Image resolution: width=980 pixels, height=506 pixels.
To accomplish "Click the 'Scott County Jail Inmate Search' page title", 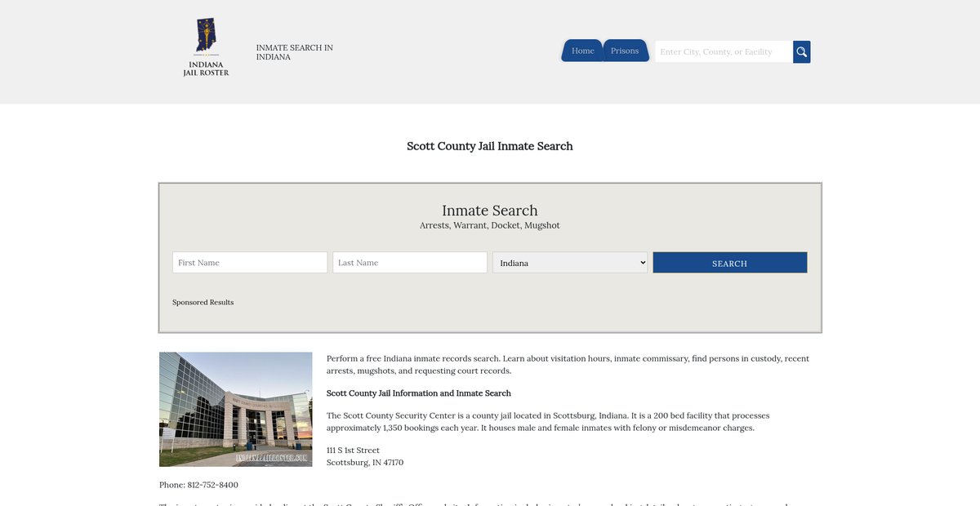I will pos(490,146).
